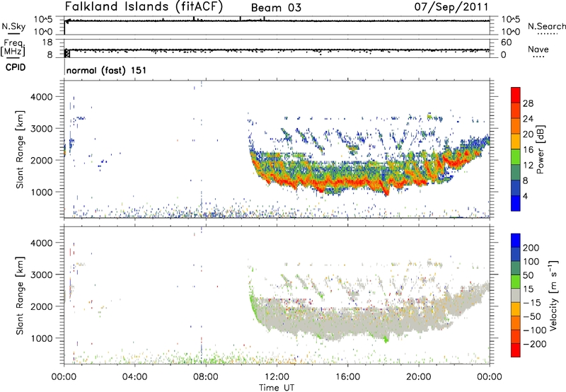This screenshot has width=566, height=392.
Task: Click the '20:00' time axis label
Action: [419, 377]
